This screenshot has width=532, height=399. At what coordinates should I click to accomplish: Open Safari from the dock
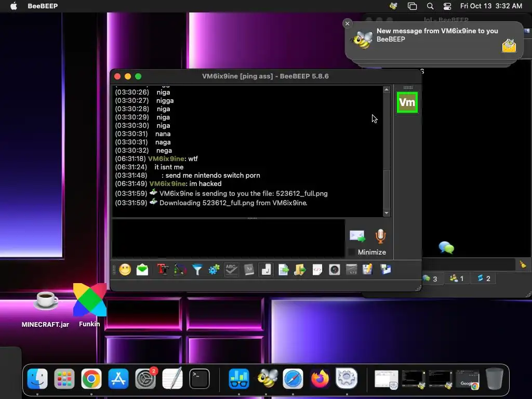tap(293, 378)
